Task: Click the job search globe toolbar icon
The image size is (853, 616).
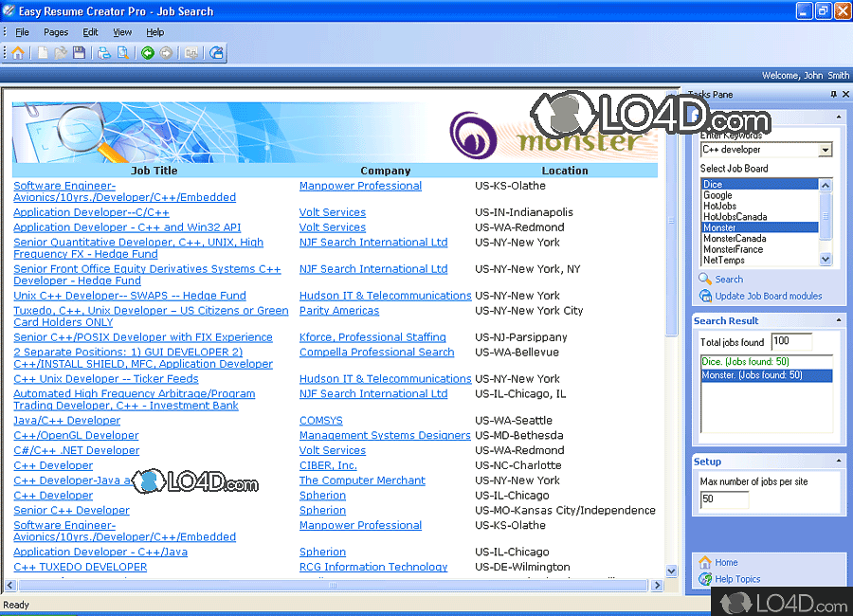Action: coord(216,53)
